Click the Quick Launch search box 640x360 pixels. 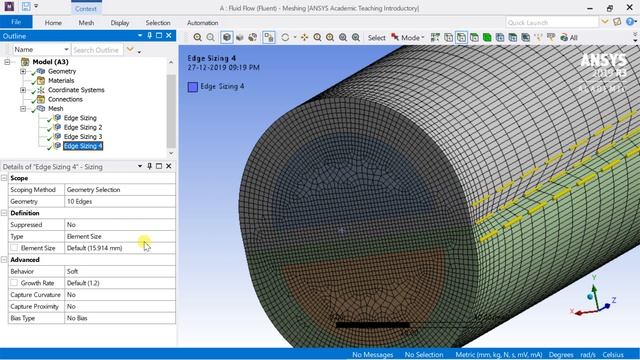(552, 22)
